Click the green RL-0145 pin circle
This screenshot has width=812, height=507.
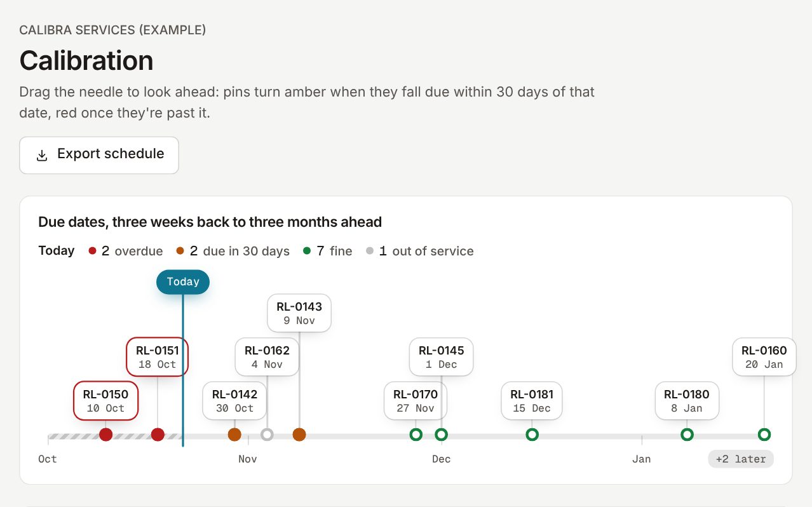442,435
